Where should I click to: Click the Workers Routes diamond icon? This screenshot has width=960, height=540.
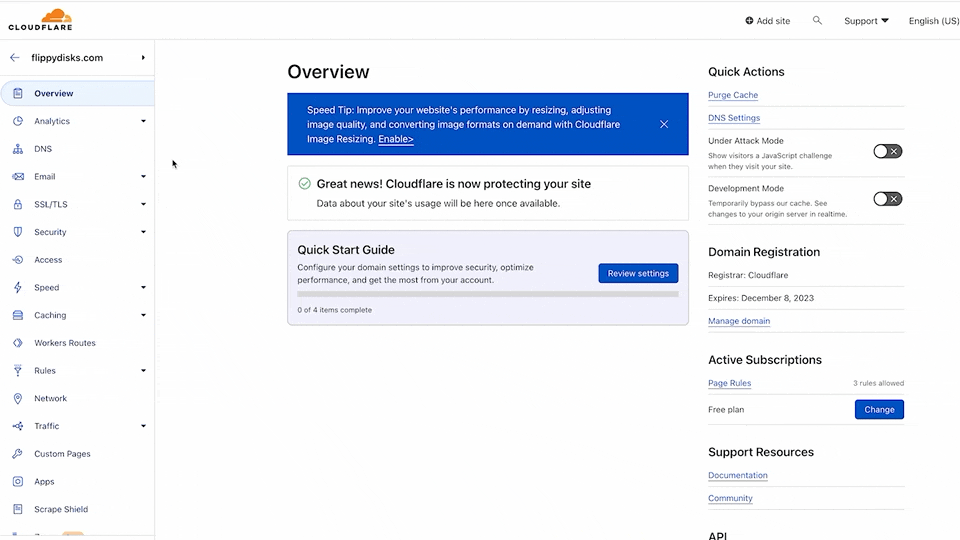pyautogui.click(x=18, y=343)
